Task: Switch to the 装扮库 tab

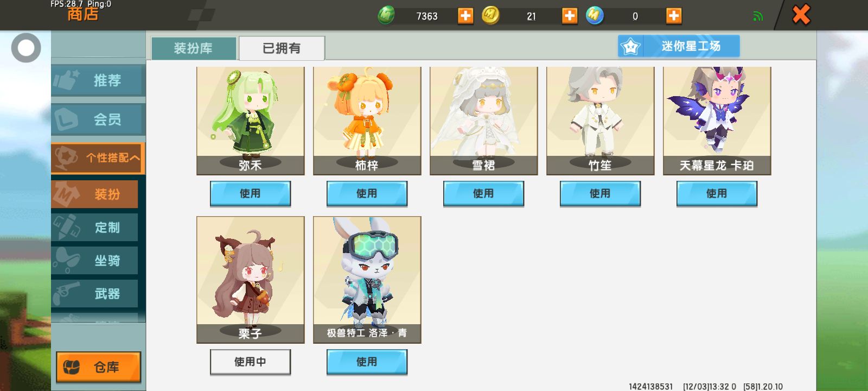Action: pyautogui.click(x=194, y=48)
